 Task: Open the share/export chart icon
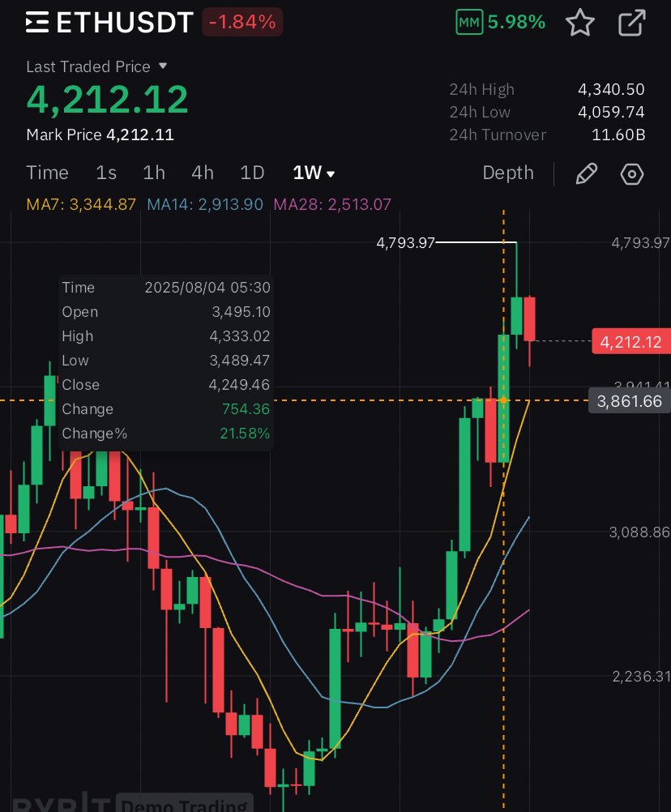[x=631, y=22]
